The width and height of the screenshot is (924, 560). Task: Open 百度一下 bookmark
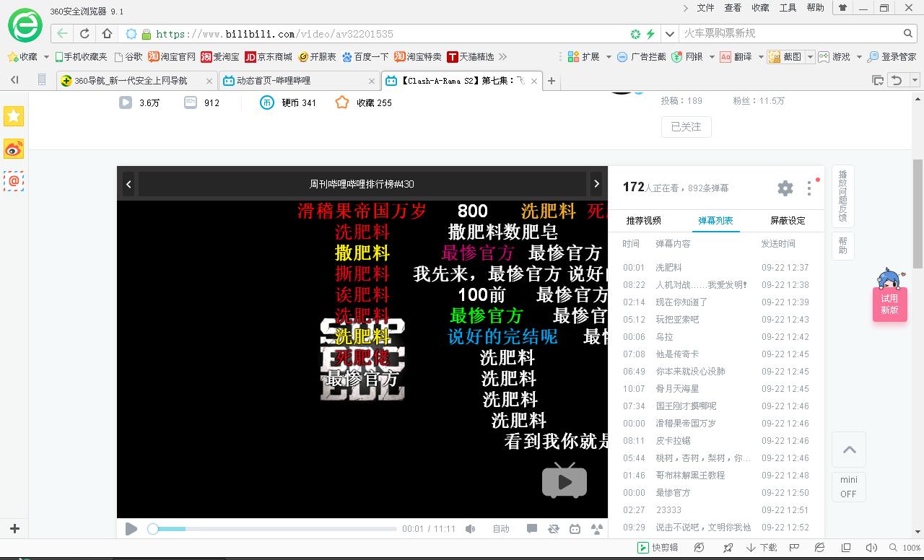[366, 57]
